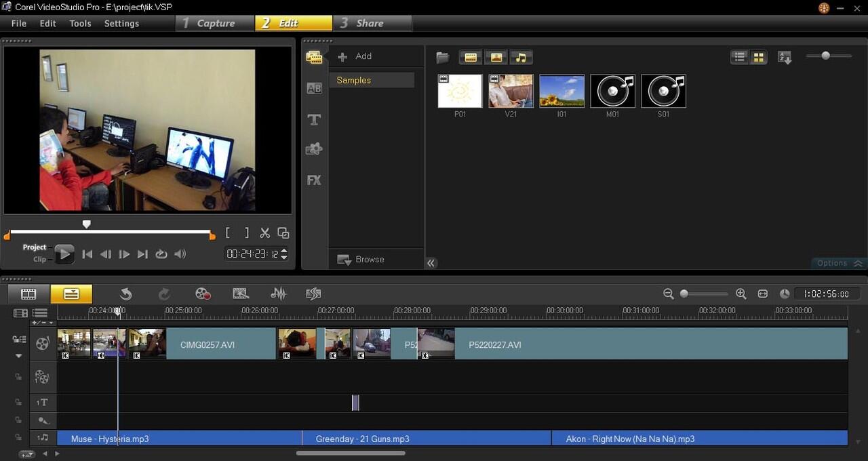
Task: Switch to the Share step tab
Action: 372,23
